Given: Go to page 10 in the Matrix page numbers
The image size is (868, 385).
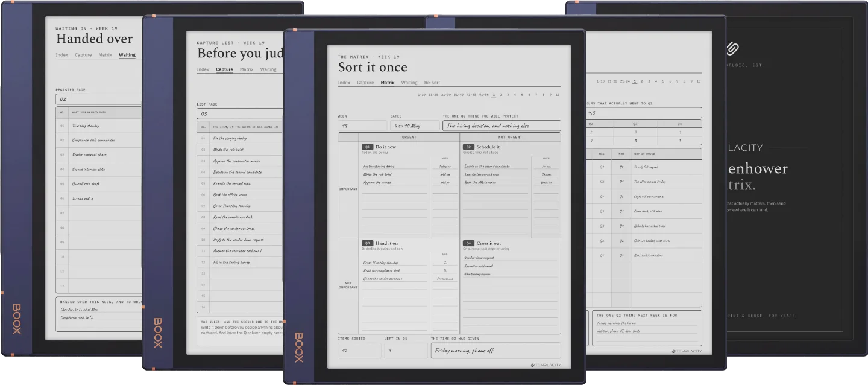Looking at the screenshot, I should [558, 95].
